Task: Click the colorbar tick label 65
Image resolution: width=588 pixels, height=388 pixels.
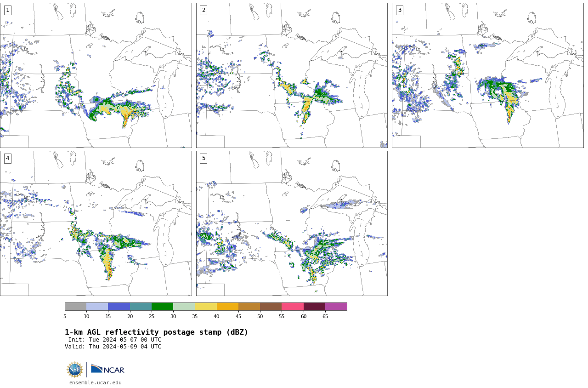Action: [x=325, y=316]
